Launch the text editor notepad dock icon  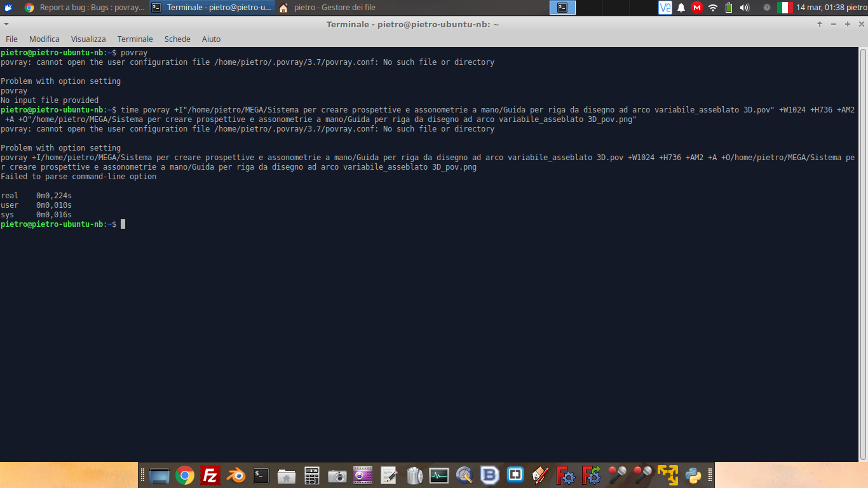pyautogui.click(x=388, y=475)
